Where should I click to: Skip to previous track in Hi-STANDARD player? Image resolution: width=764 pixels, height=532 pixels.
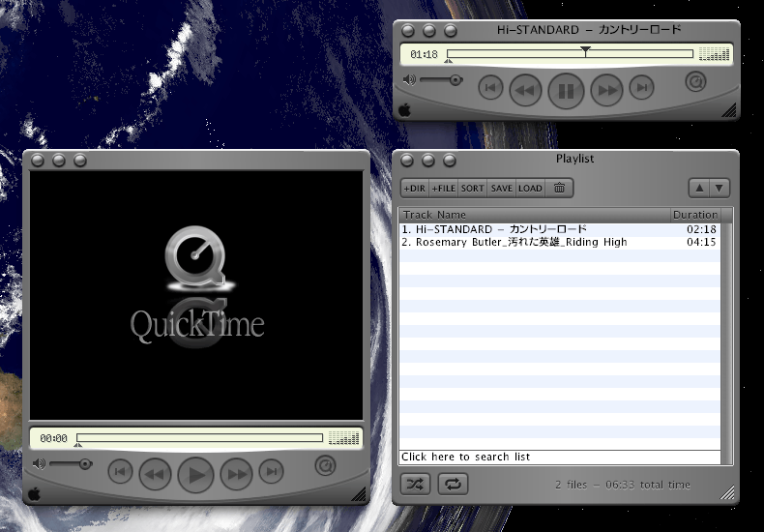[490, 88]
